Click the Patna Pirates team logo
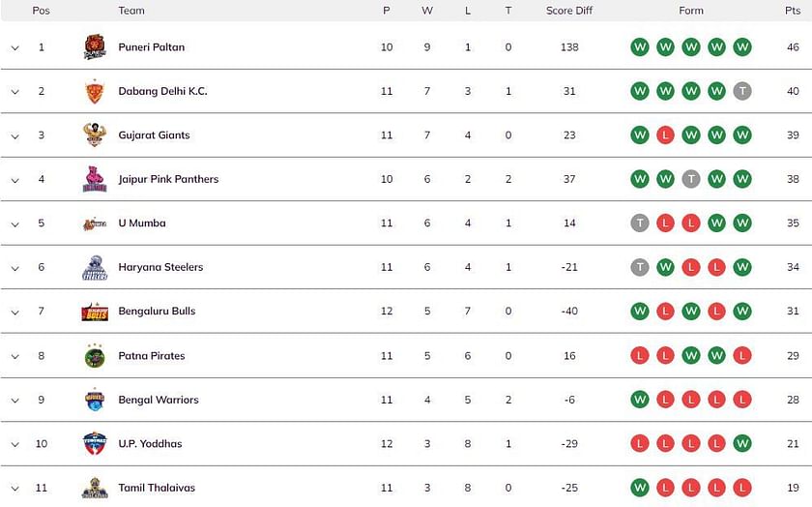This screenshot has height=507, width=812. 95,356
